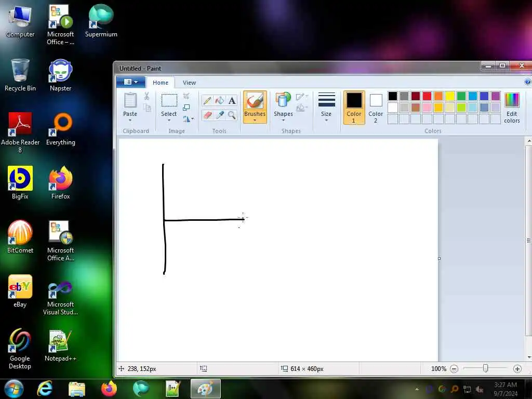The height and width of the screenshot is (399, 532).
Task: Open the shape Outline dropdown
Action: 302,97
